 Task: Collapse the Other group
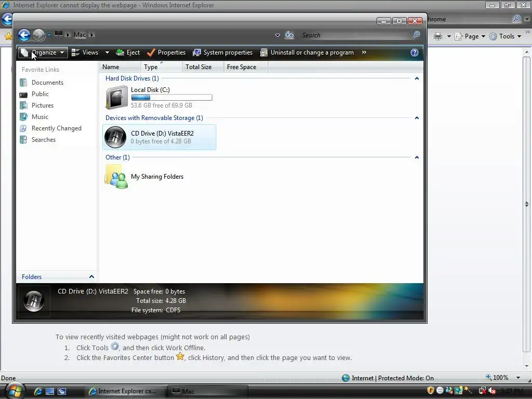pyautogui.click(x=417, y=157)
